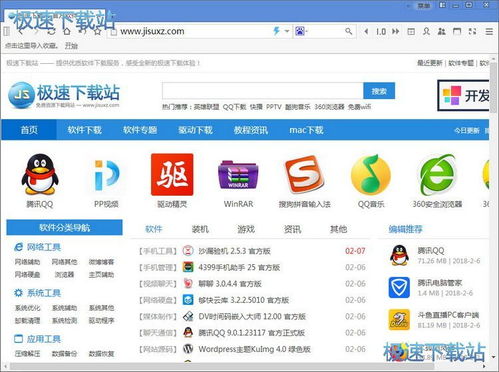
Task: Open the three-line menu icon at toolbar right
Action: point(489,32)
